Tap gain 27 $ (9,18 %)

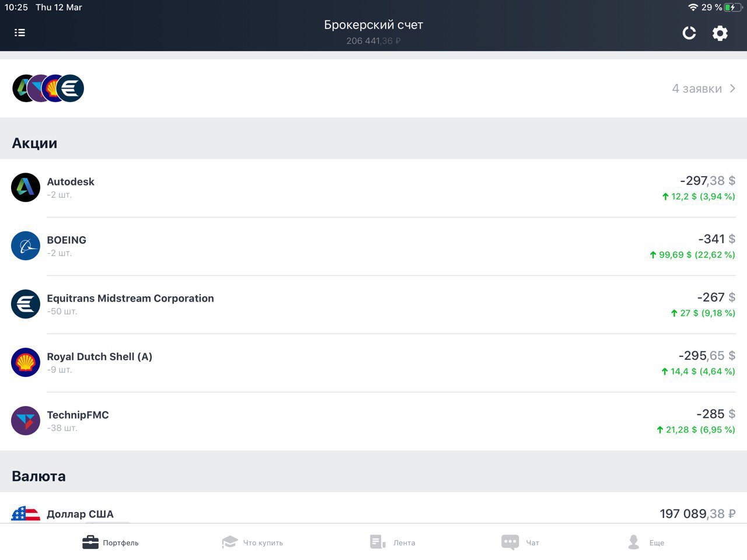[703, 313]
